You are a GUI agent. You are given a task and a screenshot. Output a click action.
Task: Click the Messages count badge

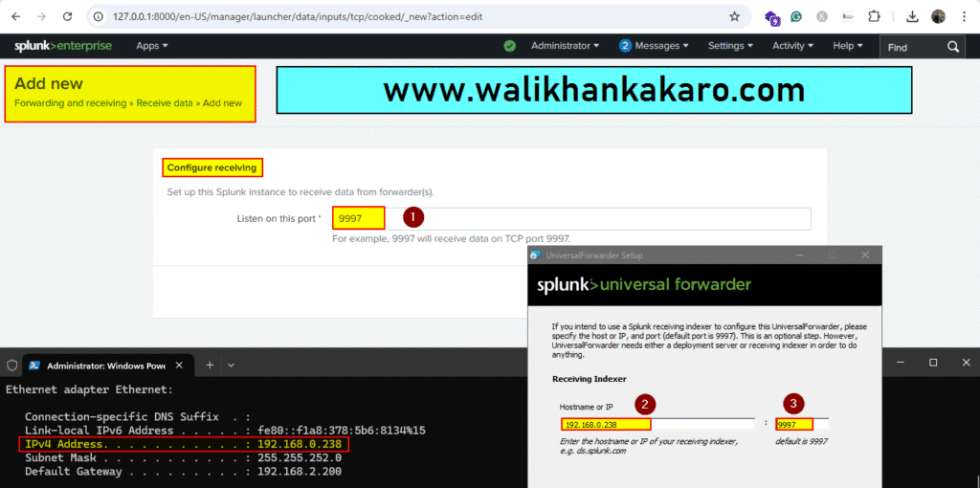625,46
